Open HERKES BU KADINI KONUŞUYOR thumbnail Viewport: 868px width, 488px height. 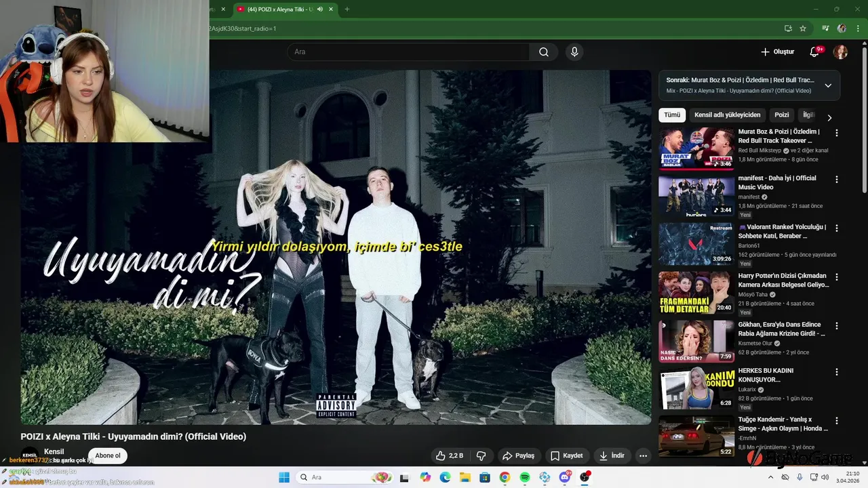[x=696, y=388]
